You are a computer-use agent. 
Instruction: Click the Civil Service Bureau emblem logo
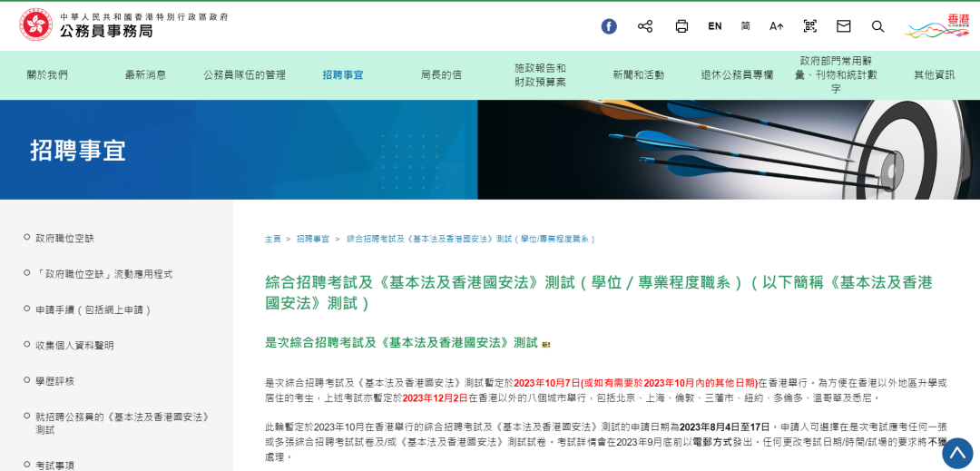click(x=36, y=25)
